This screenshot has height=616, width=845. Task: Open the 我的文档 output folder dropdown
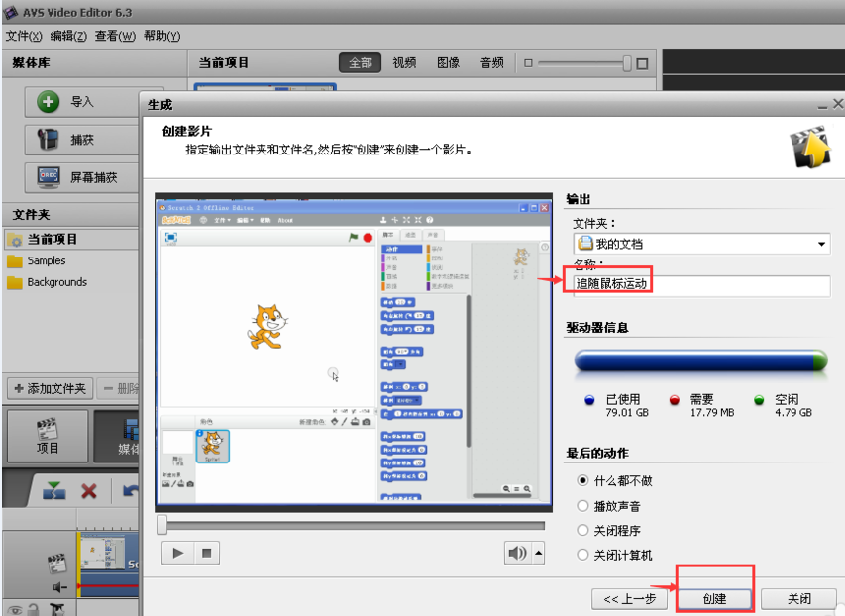[822, 243]
